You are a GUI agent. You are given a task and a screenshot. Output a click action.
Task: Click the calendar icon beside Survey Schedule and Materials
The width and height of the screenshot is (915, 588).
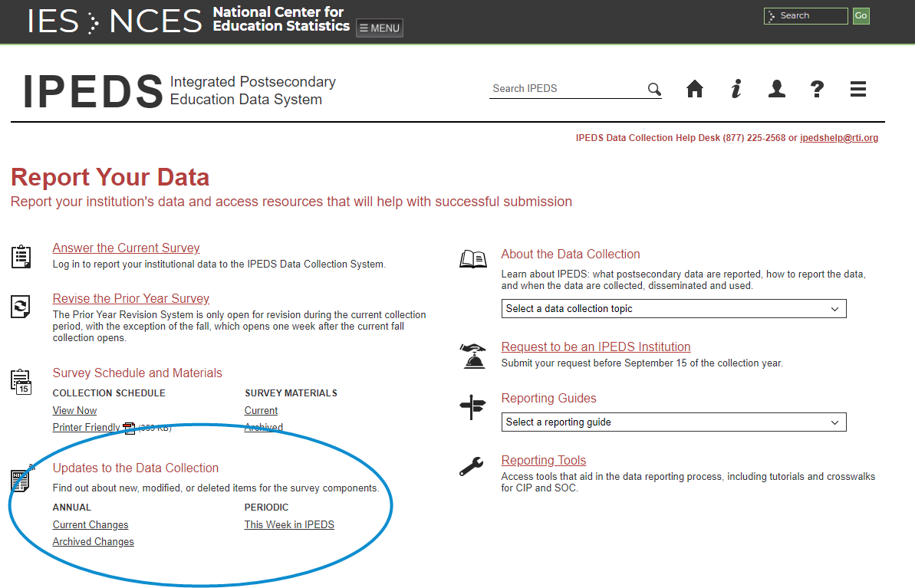click(x=21, y=382)
